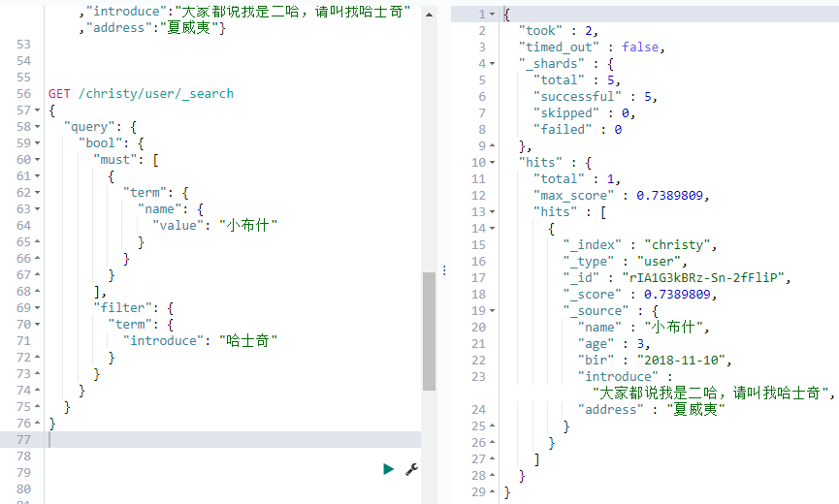Click the panel divider drag handle dots
The width and height of the screenshot is (839, 504).
[x=444, y=270]
